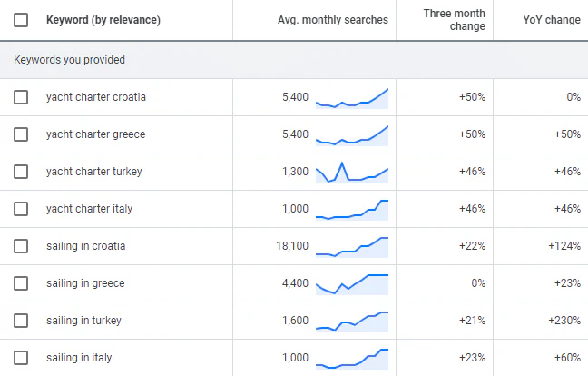Tick checkbox for yacht charter croatia

pos(21,97)
